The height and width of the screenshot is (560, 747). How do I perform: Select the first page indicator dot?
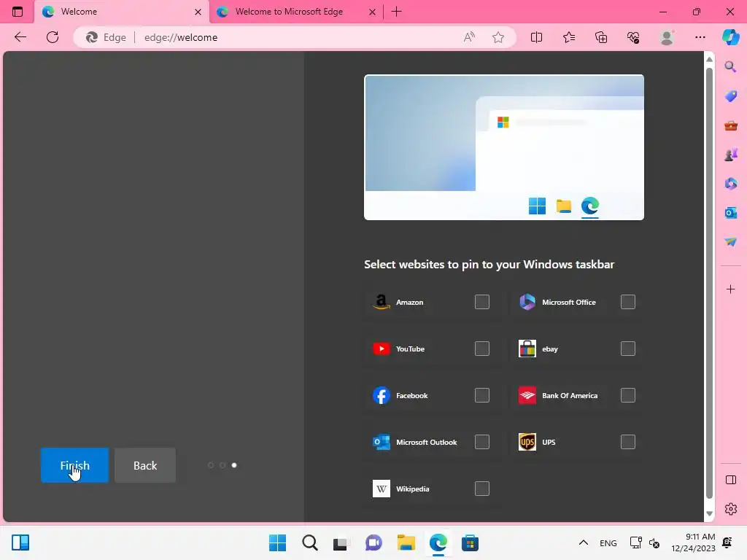pos(211,465)
